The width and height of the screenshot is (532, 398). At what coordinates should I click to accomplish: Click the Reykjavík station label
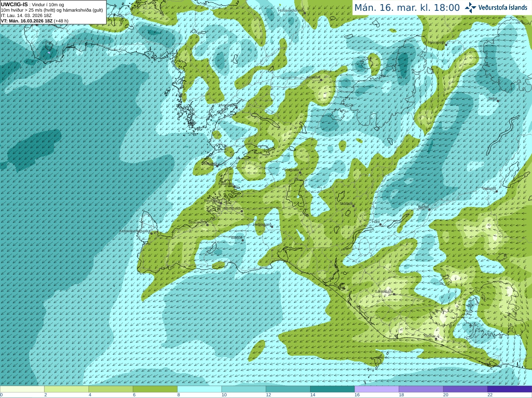[x=212, y=201]
